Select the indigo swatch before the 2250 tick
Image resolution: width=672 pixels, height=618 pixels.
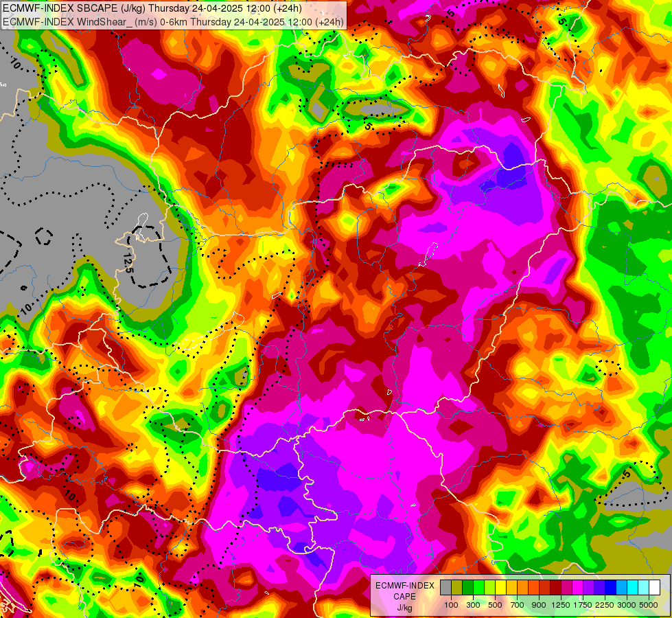click(x=599, y=587)
